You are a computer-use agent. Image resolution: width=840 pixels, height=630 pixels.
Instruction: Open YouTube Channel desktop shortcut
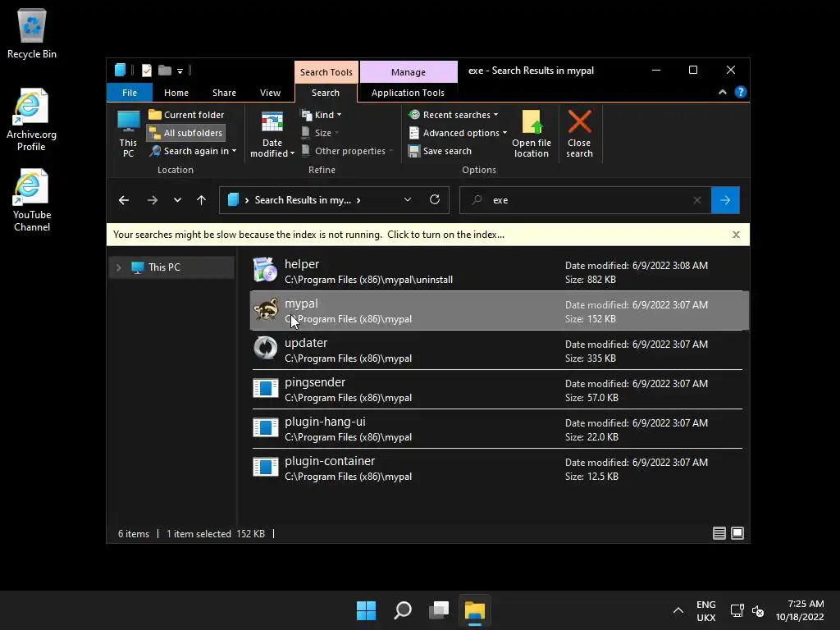click(x=32, y=200)
